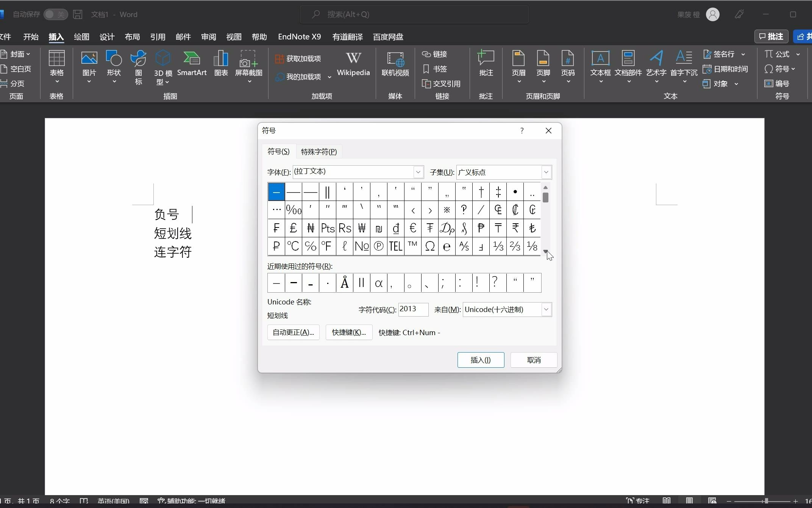The width and height of the screenshot is (812, 508).
Task: Select the 符号(S) tab in dialog
Action: click(278, 151)
